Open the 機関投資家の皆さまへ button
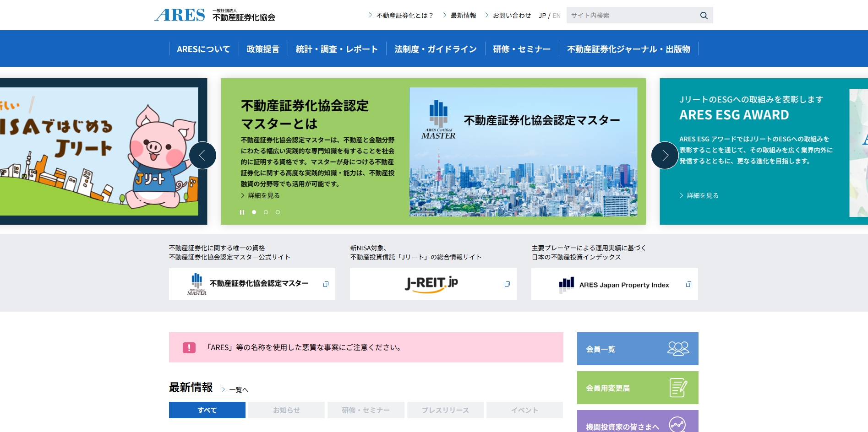 tap(638, 421)
